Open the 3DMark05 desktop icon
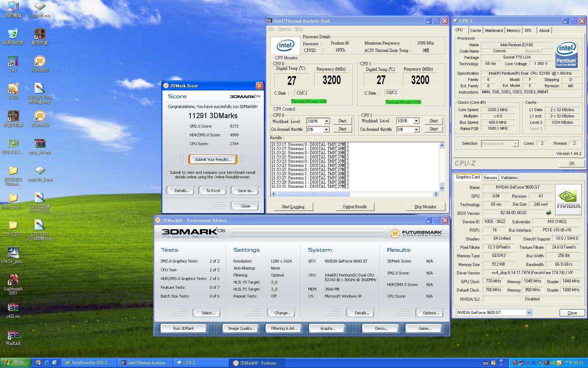Viewport: 588px width, 368px height. click(x=40, y=64)
